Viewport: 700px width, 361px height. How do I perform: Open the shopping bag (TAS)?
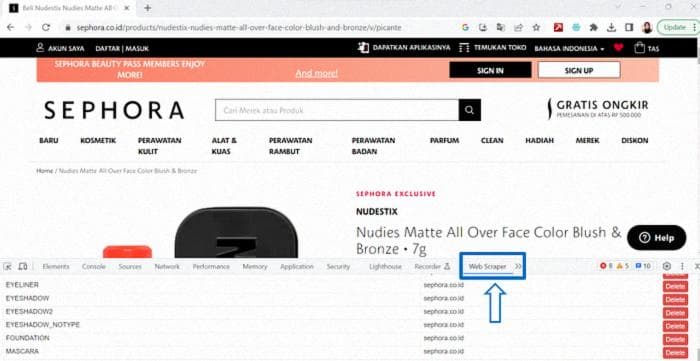click(647, 48)
